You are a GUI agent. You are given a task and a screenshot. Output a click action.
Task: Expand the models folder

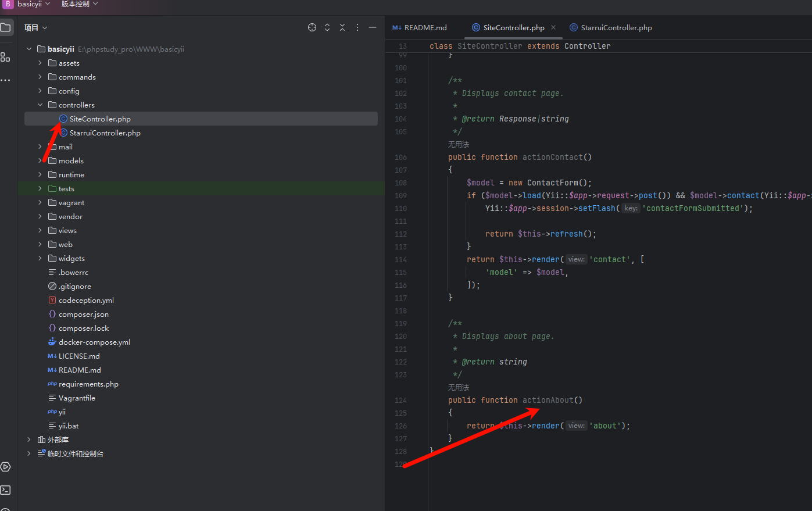40,161
